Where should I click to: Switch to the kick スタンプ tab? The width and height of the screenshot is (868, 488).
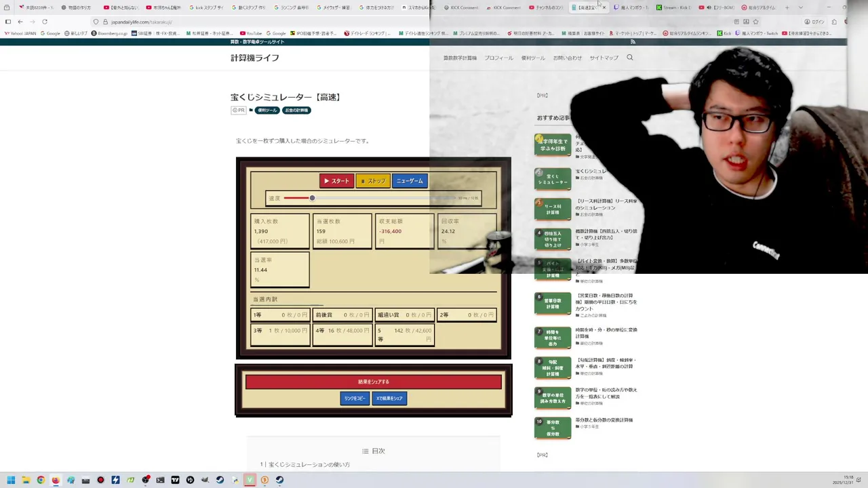click(x=205, y=7)
